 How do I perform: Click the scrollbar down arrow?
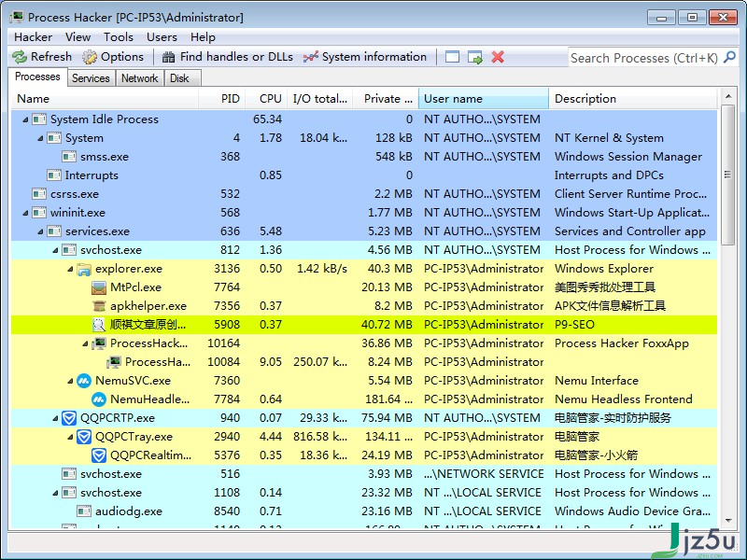[x=727, y=521]
